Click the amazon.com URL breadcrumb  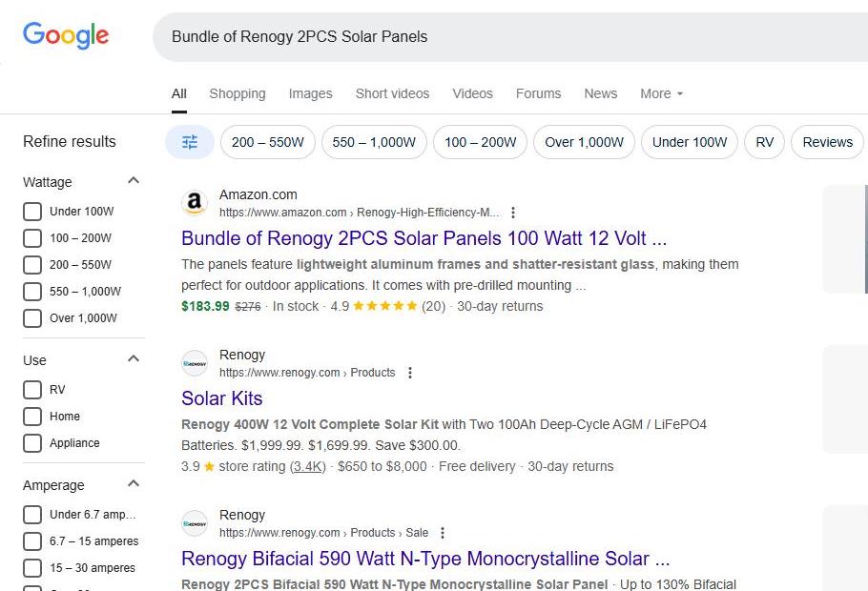pos(359,213)
